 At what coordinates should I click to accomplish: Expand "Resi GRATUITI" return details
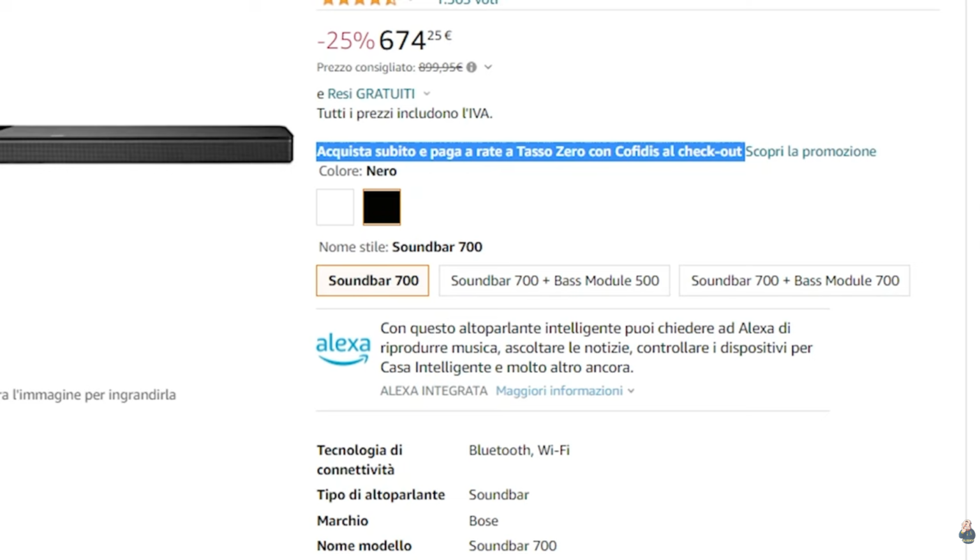click(x=426, y=94)
